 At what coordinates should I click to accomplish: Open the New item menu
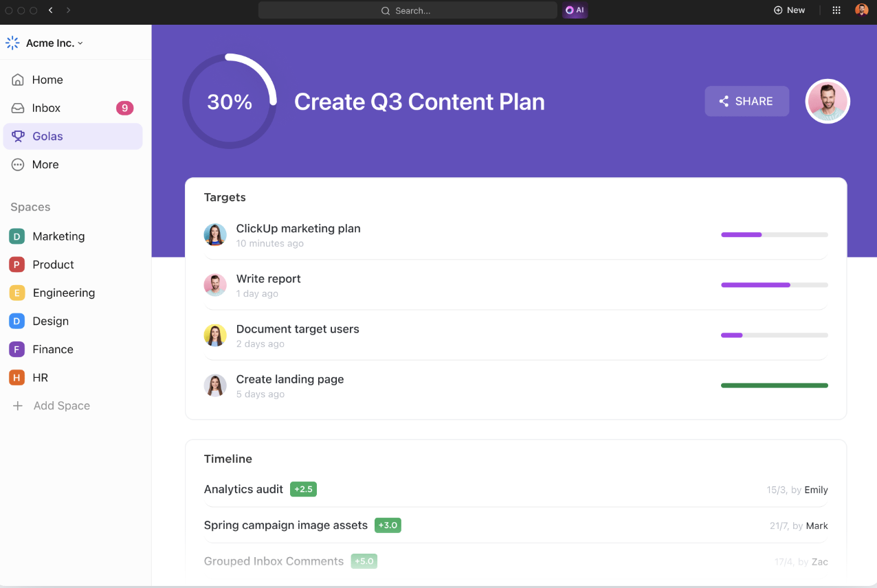pyautogui.click(x=789, y=10)
